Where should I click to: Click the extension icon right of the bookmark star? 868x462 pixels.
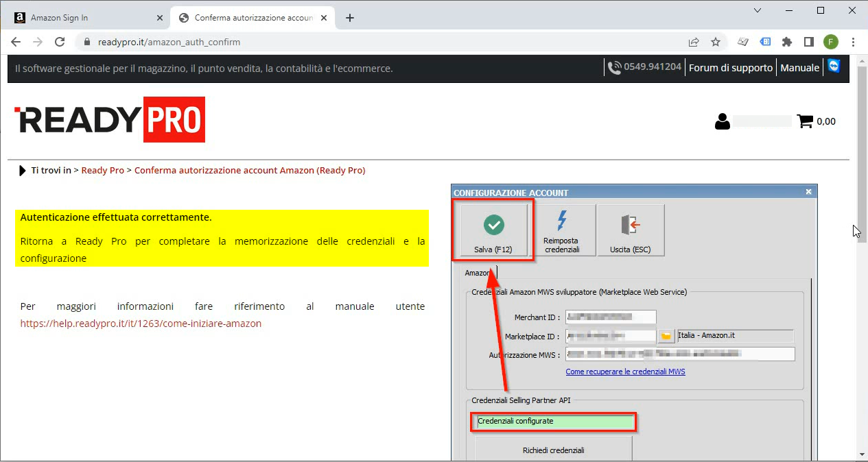pos(743,42)
